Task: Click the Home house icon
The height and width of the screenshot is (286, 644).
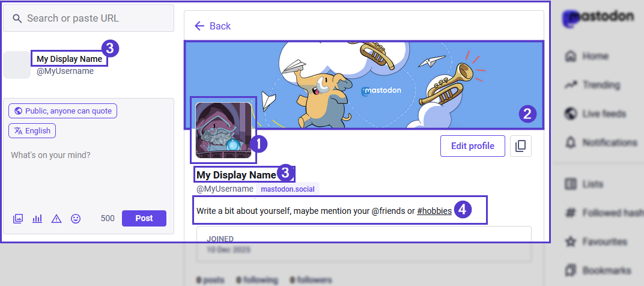Action: coord(570,56)
